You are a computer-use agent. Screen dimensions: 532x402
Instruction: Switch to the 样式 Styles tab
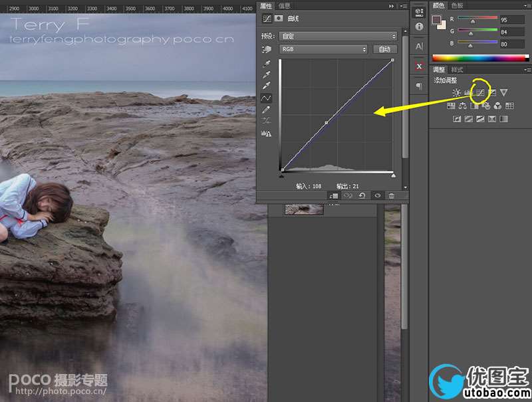457,70
